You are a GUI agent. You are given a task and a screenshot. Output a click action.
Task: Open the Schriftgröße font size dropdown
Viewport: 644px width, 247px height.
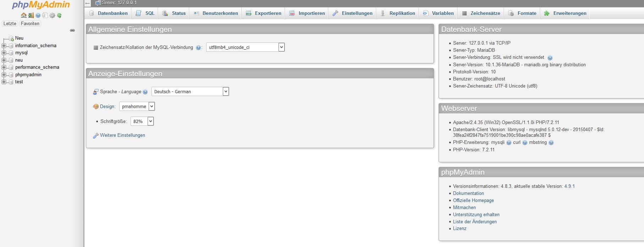pos(142,121)
